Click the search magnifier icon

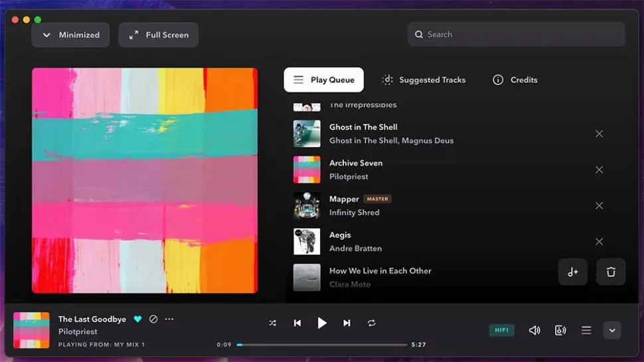click(418, 34)
